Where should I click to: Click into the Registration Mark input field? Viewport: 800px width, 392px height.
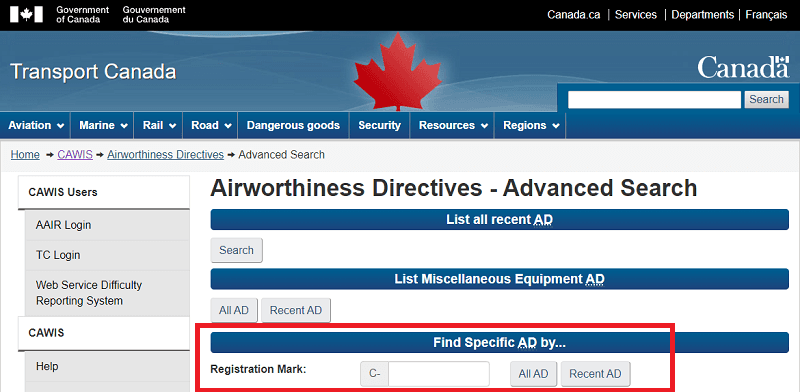pyautogui.click(x=439, y=374)
